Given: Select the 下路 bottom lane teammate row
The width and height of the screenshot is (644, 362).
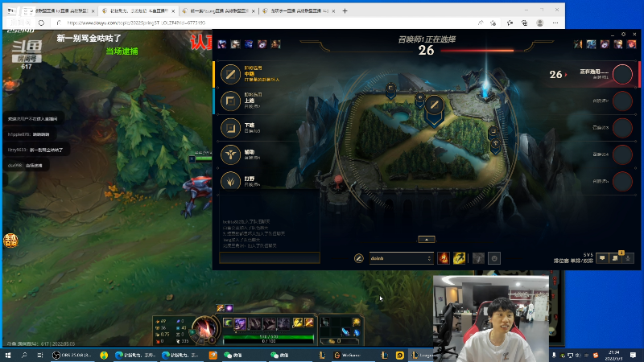Looking at the screenshot, I should [267, 128].
